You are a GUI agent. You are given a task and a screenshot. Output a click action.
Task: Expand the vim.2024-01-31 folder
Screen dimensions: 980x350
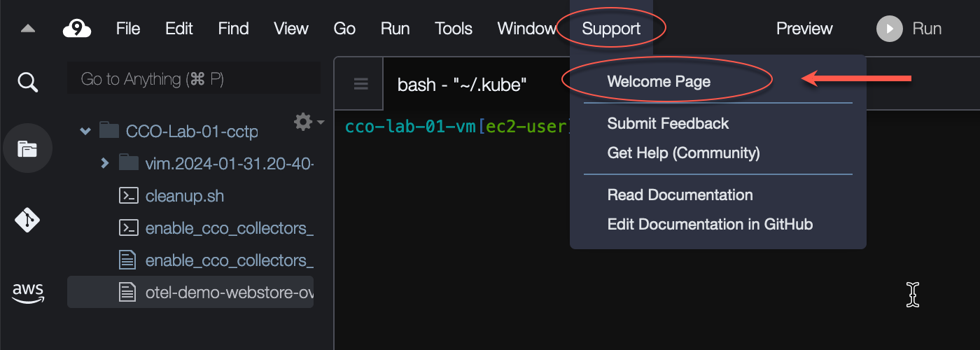[105, 163]
